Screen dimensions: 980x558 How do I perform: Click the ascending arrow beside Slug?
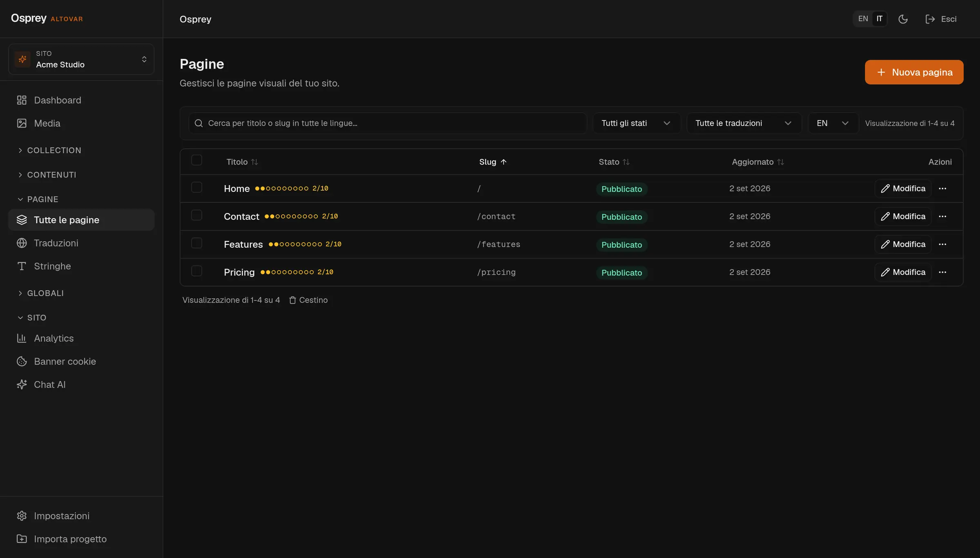coord(503,162)
